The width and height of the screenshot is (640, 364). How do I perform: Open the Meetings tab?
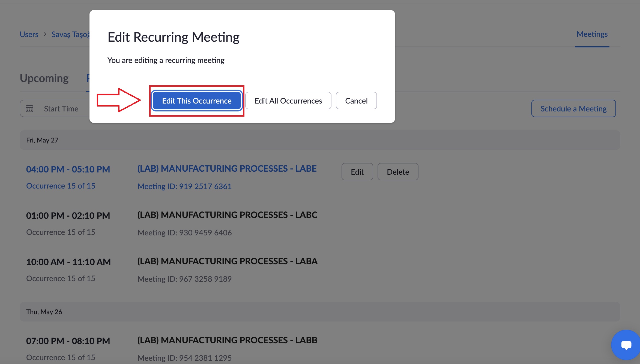[x=592, y=34]
